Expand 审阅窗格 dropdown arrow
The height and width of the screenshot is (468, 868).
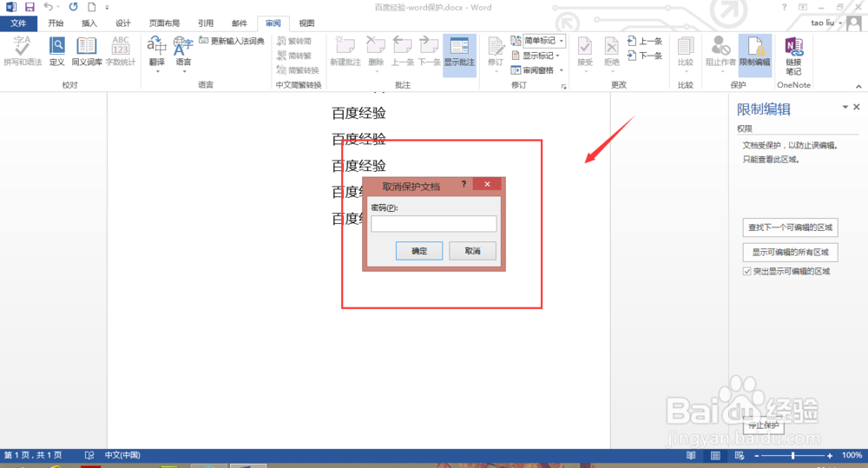pyautogui.click(x=562, y=70)
